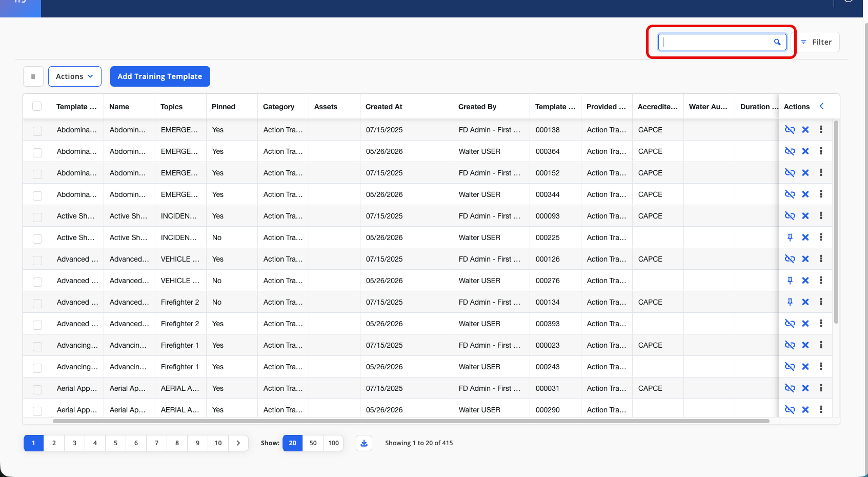Go to the next page with the arrow
Screen dimensions: 868x477
pos(238,443)
